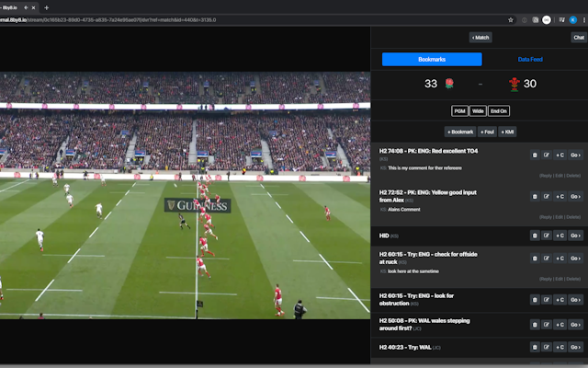Click the England score 33
The width and height of the screenshot is (588, 368).
tap(431, 84)
